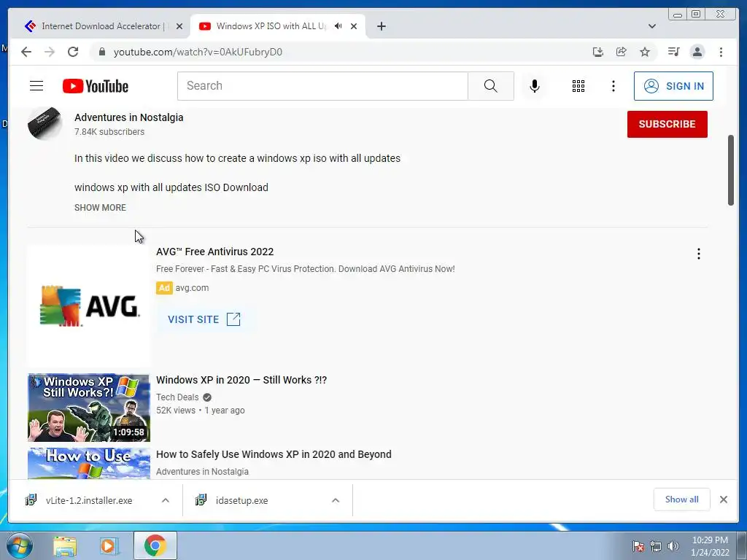The height and width of the screenshot is (560, 747).
Task: Expand the idasetup.exe download options
Action: tap(336, 500)
